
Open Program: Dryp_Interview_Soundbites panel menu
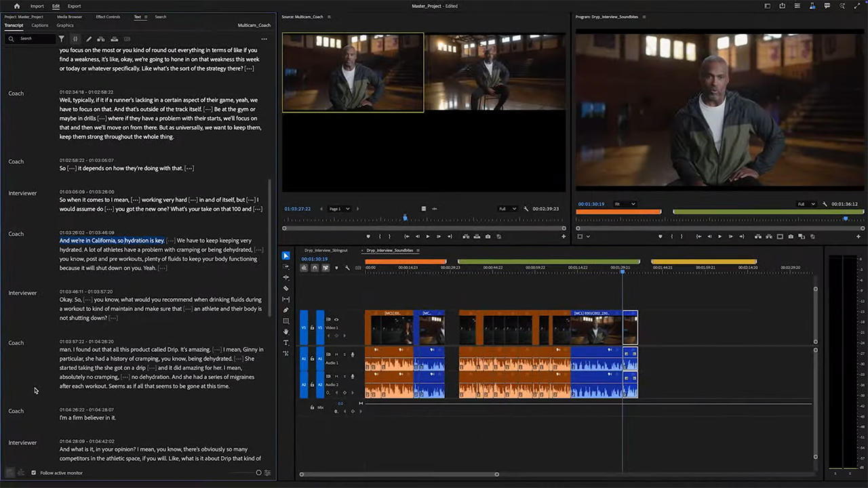coord(644,16)
